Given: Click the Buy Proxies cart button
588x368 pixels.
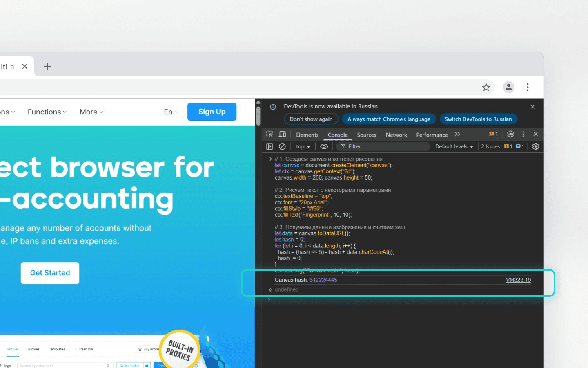Looking at the screenshot, I should coord(148,349).
